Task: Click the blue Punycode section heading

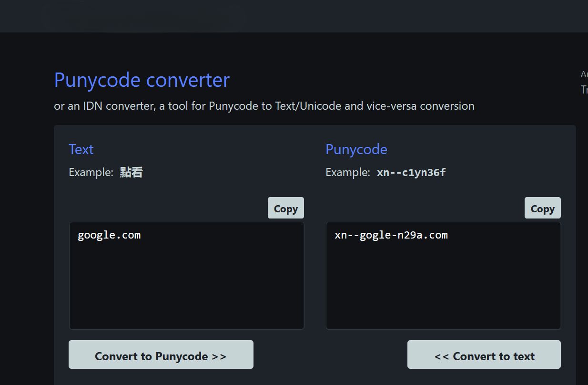Action: pos(356,149)
